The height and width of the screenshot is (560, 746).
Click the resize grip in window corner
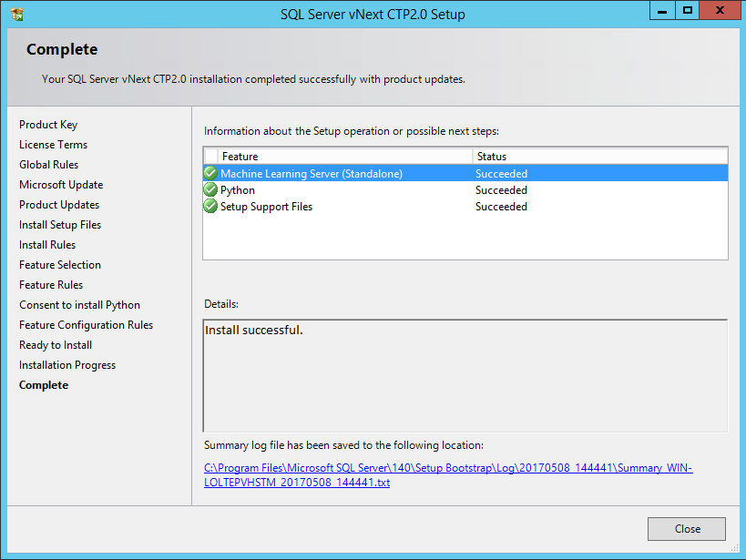pyautogui.click(x=734, y=548)
